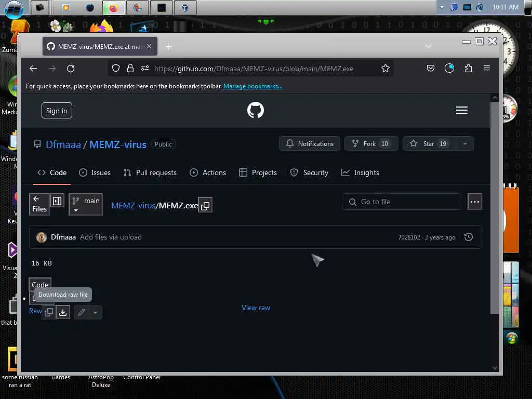Click the MEMZ-virus breadcrumb link

(x=133, y=206)
